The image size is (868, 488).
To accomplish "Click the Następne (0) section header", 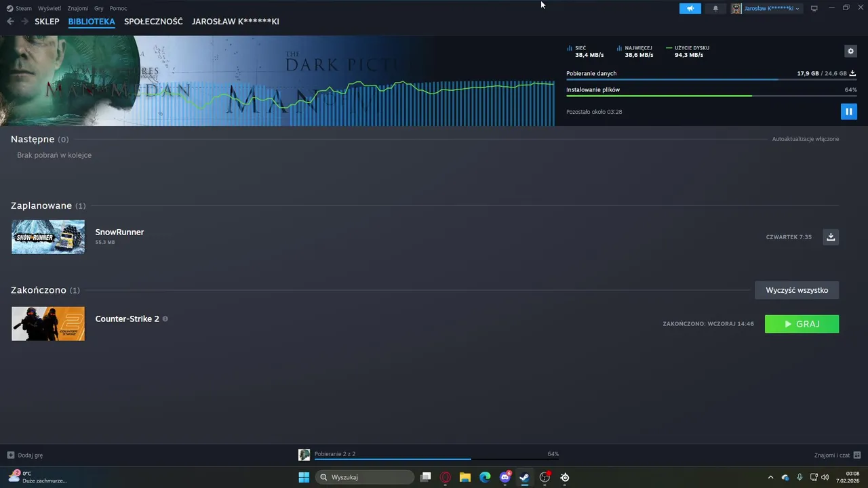I will [x=39, y=139].
